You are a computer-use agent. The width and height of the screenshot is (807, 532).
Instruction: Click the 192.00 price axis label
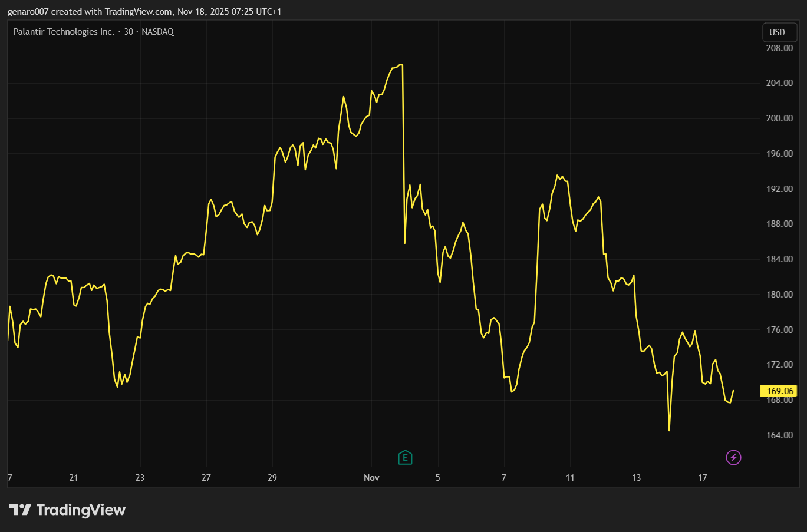pos(779,189)
